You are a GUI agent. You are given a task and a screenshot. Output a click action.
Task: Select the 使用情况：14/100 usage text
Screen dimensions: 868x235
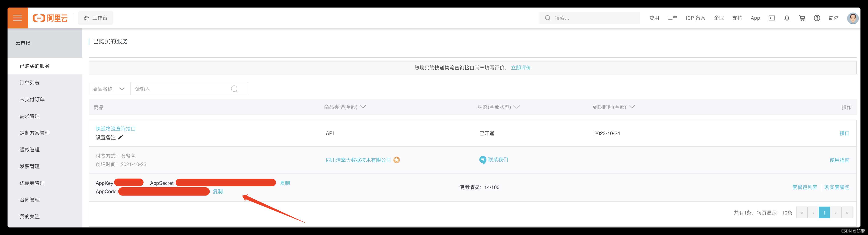pos(479,188)
